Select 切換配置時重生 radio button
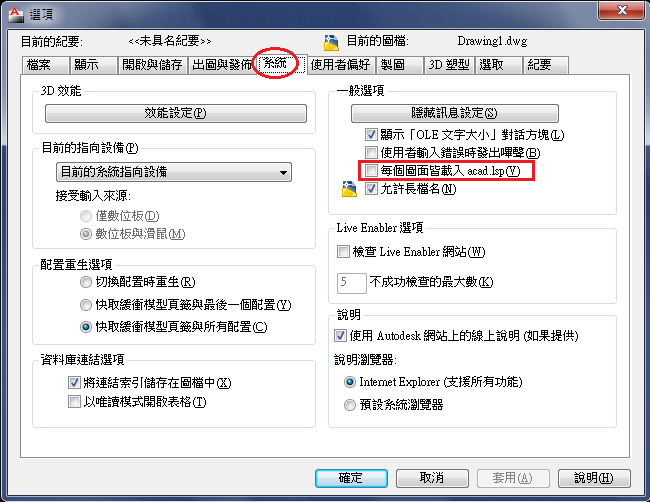 85,282
